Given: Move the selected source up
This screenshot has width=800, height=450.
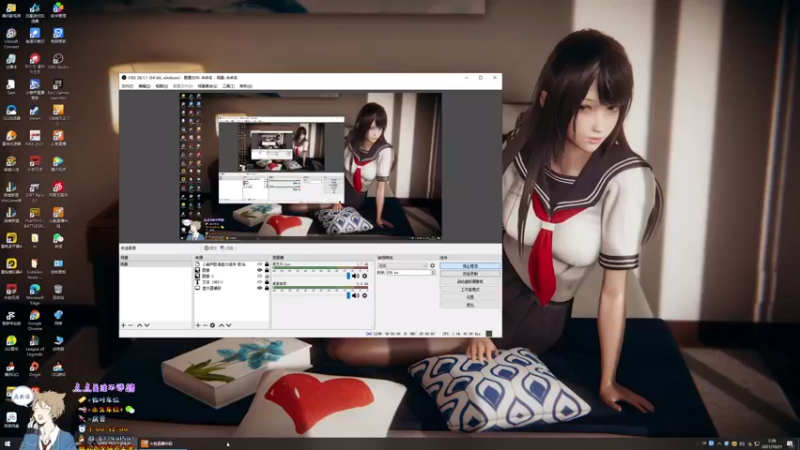Looking at the screenshot, I should click(221, 325).
